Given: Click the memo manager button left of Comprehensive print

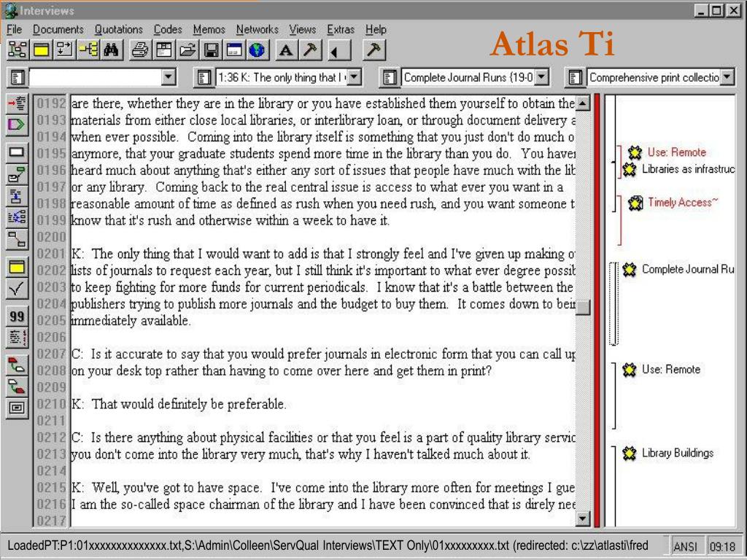Looking at the screenshot, I should pyautogui.click(x=575, y=77).
